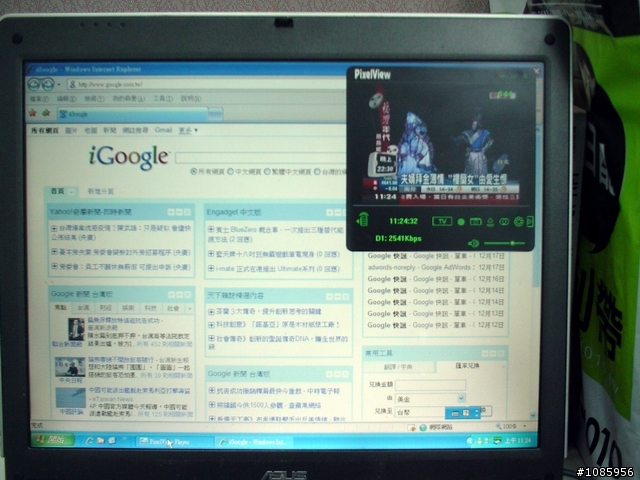Click the adwords-noreply Google AdWords mail row
Screen dimensions: 640x480
(x=436, y=267)
